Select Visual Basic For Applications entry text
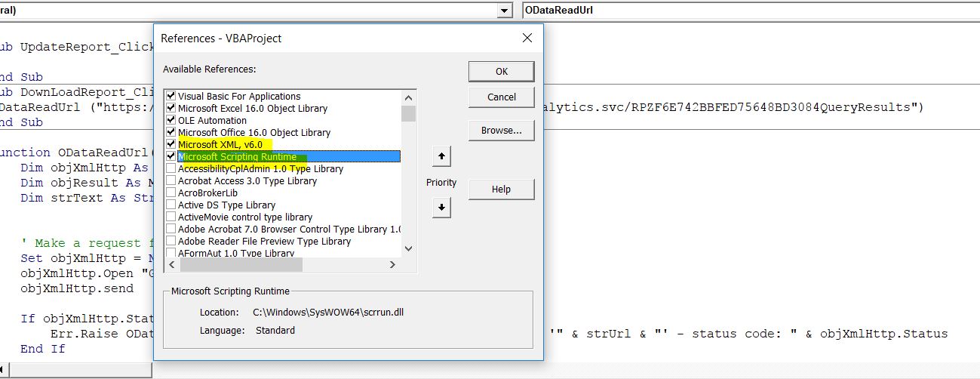The width and height of the screenshot is (980, 379). pyautogui.click(x=239, y=96)
